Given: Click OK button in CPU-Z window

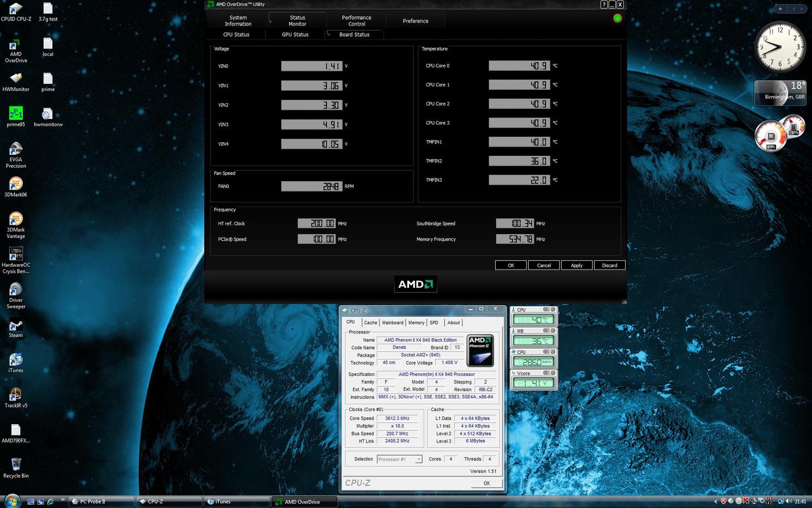Looking at the screenshot, I should (487, 483).
